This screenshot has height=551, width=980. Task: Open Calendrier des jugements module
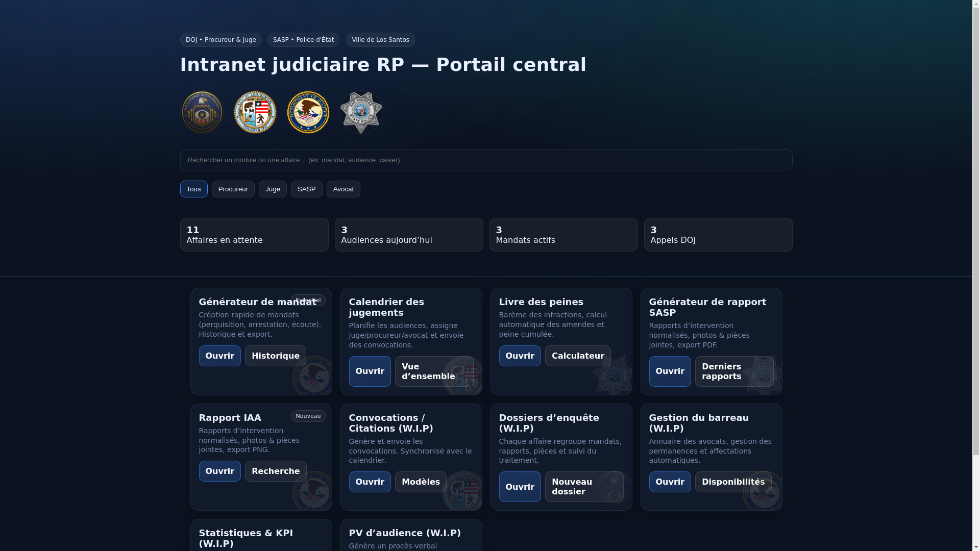click(x=370, y=371)
